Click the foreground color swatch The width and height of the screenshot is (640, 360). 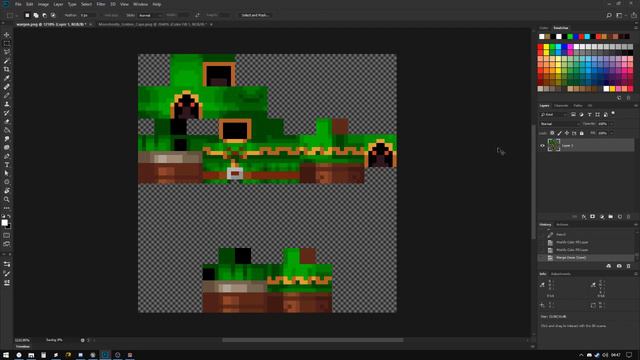coord(4,222)
